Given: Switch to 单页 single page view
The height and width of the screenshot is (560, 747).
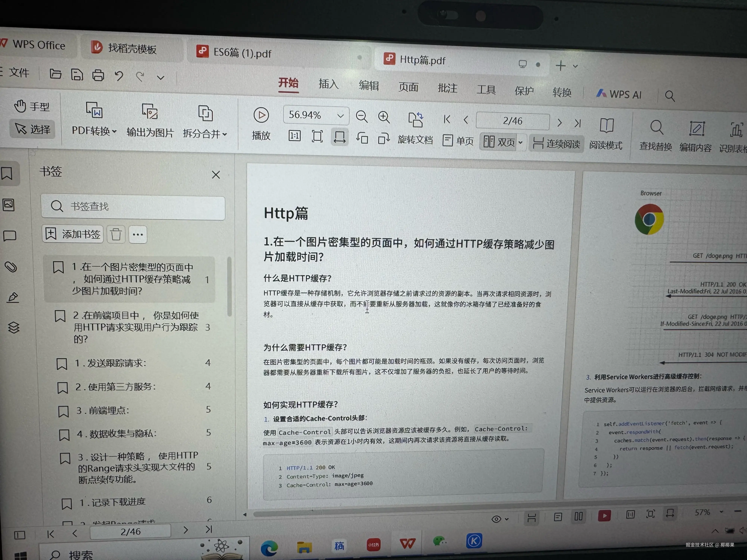Looking at the screenshot, I should point(457,141).
